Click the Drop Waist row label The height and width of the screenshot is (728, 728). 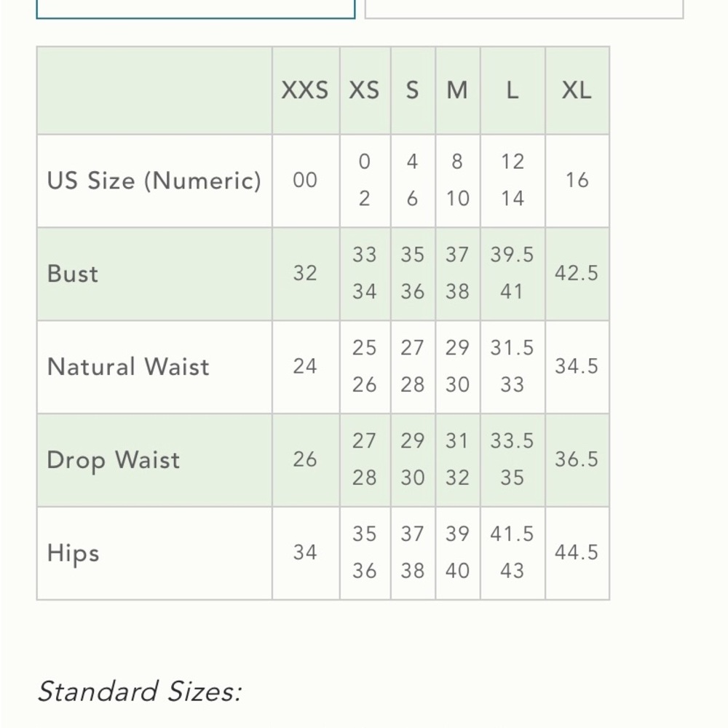click(114, 460)
